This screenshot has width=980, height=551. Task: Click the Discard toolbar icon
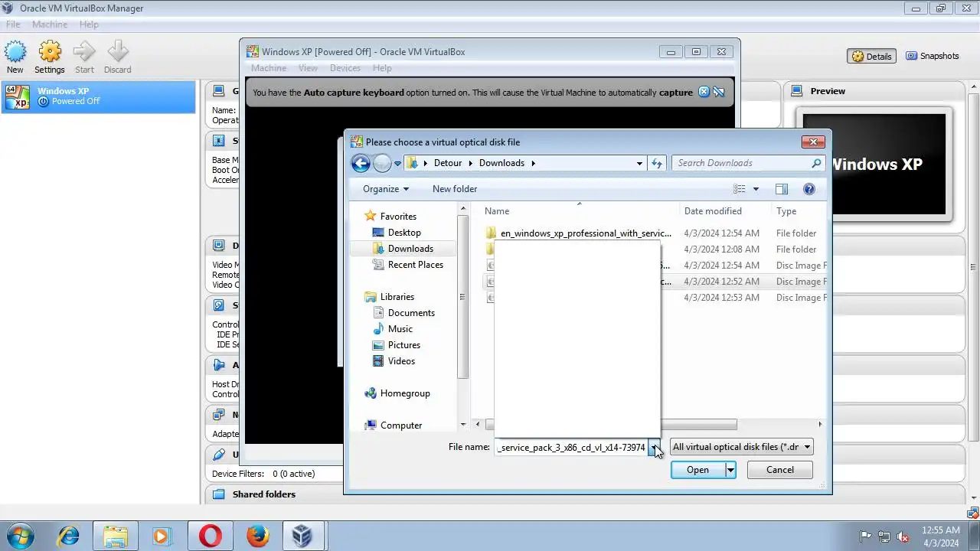tap(118, 52)
